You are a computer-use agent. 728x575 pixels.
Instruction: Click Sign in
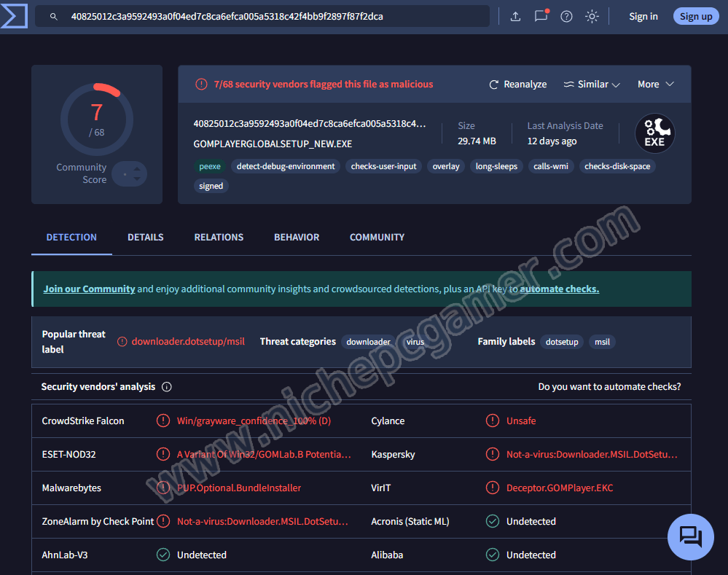tap(643, 17)
